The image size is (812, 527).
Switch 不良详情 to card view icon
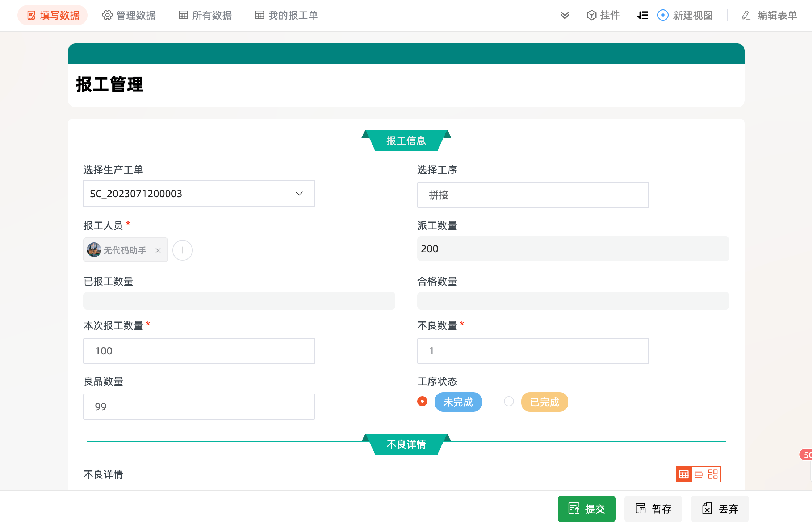[x=698, y=474]
